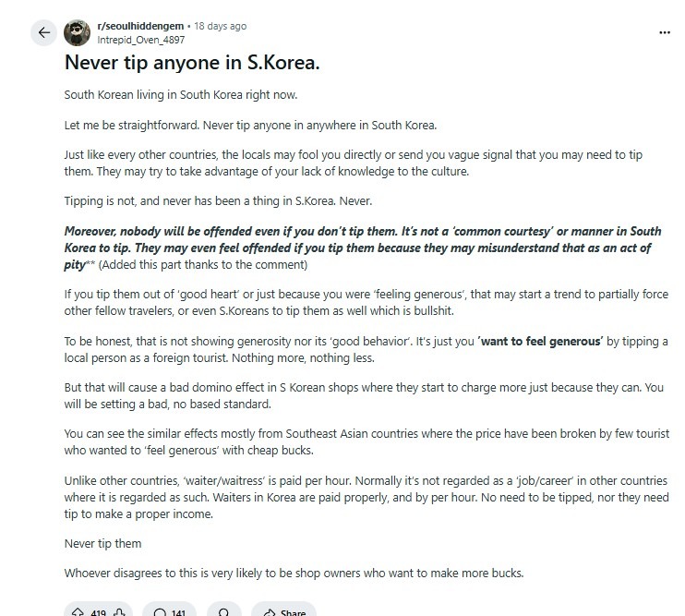
Task: Click the '18 days ago' timestamp
Action: pyautogui.click(x=220, y=27)
